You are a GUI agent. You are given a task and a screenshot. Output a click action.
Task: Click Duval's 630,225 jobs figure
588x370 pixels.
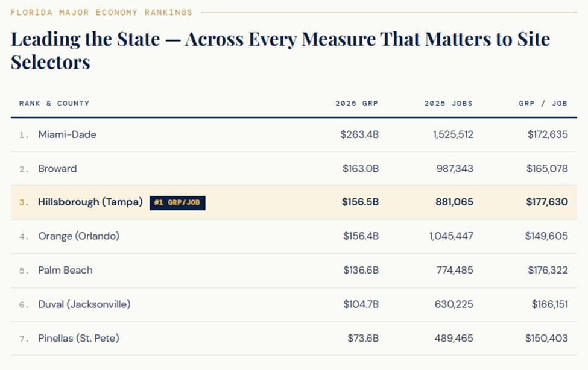click(x=454, y=304)
